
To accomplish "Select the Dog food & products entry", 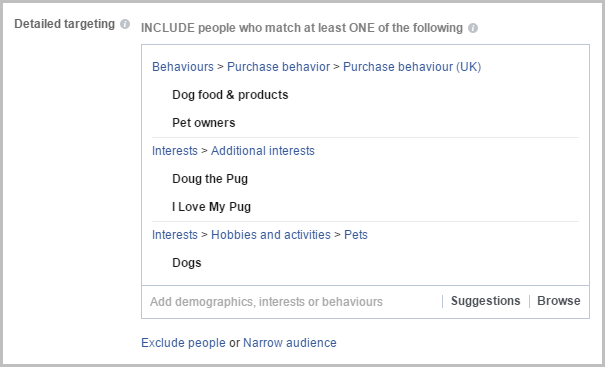I will [x=230, y=95].
